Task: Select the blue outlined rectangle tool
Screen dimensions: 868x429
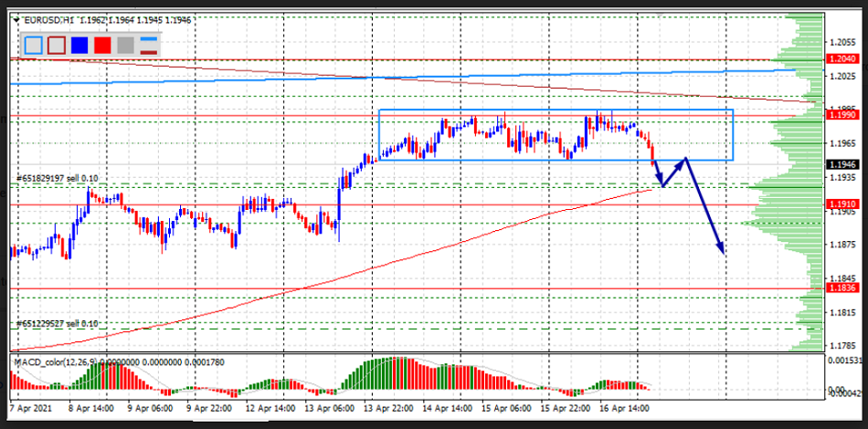Action: coord(33,44)
